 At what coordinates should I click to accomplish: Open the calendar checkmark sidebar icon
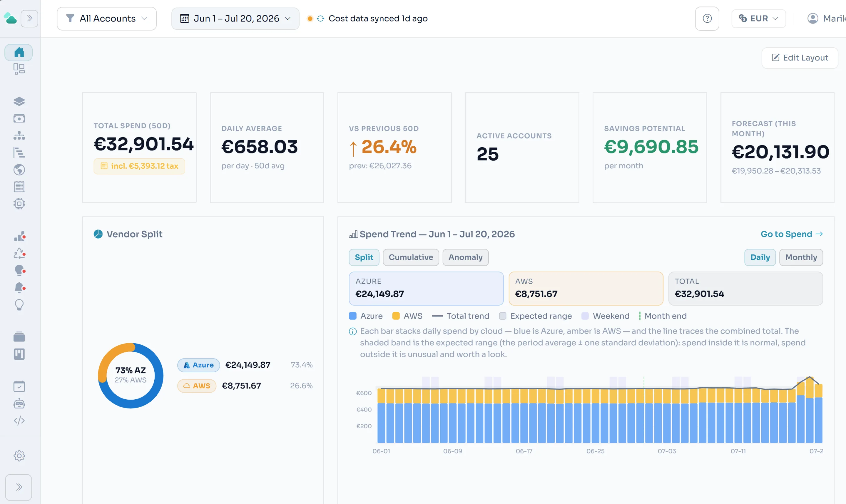click(19, 386)
